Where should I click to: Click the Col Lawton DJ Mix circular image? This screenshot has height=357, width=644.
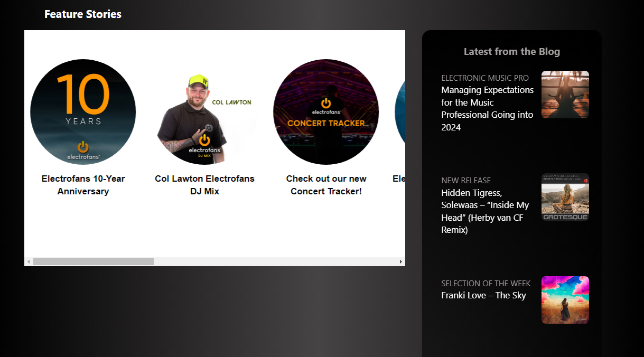pos(204,112)
